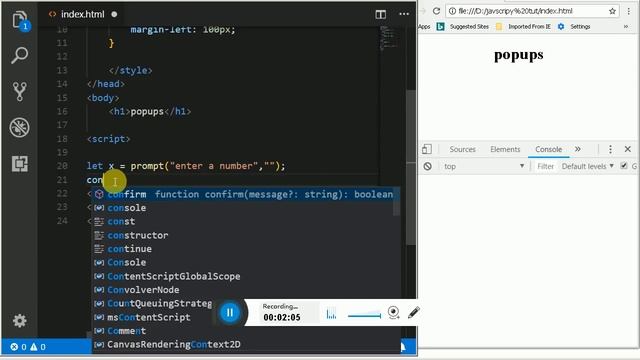Click the recording audio level meter icon

tap(331, 313)
